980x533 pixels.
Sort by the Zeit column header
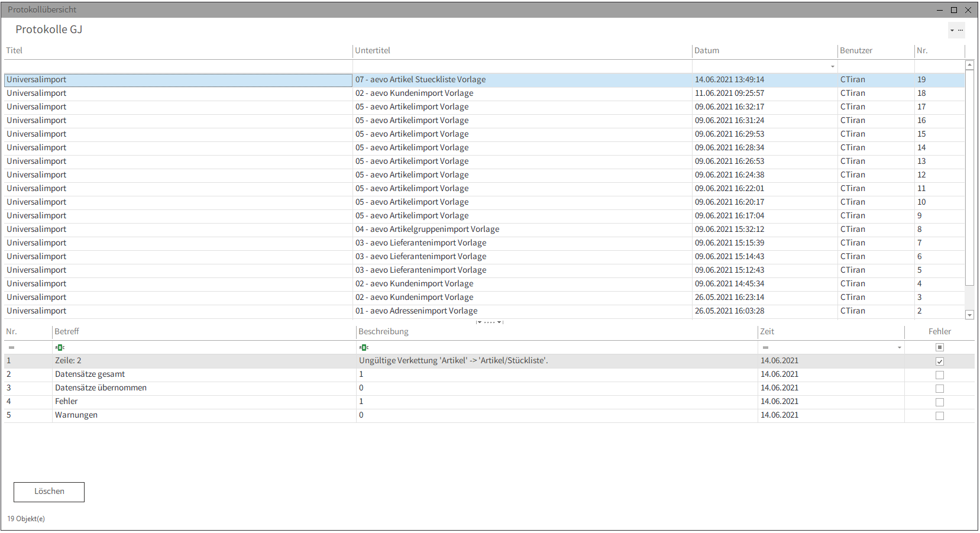click(x=831, y=332)
